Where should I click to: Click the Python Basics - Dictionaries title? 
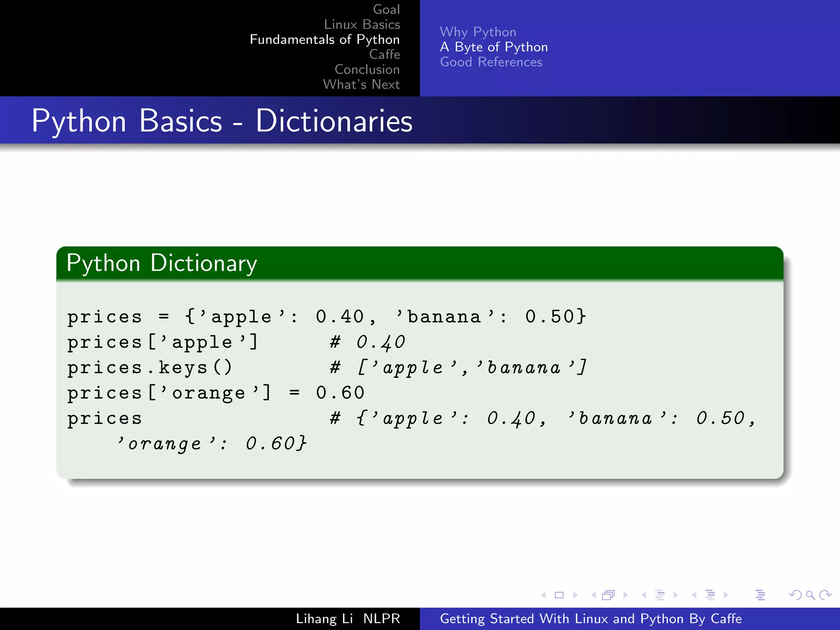(x=222, y=121)
